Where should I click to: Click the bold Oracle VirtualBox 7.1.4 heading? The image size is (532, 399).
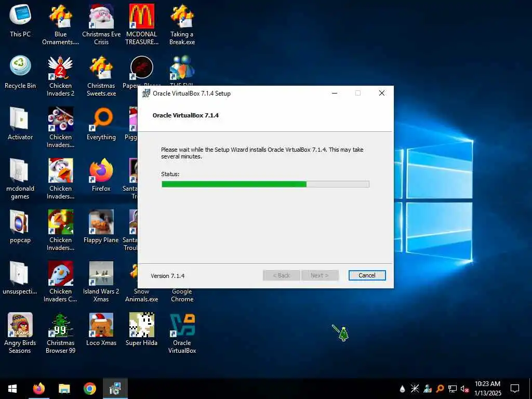(185, 115)
